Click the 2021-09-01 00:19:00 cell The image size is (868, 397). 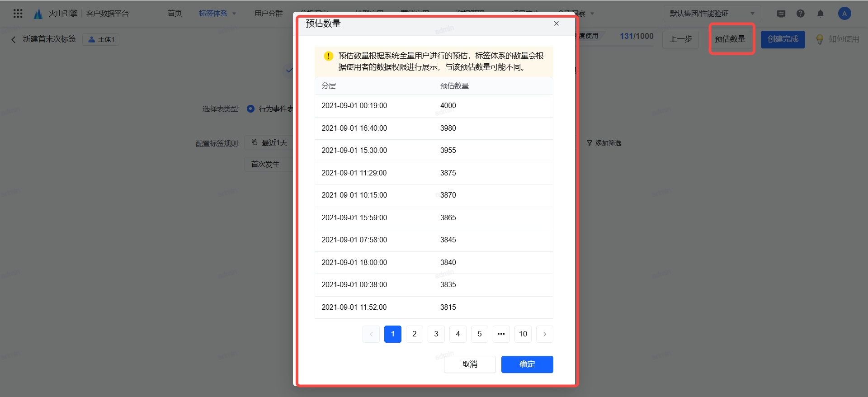[x=354, y=106]
